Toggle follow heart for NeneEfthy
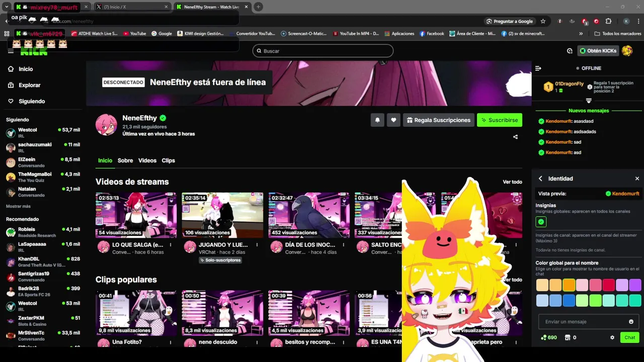The width and height of the screenshot is (644, 362). point(393,120)
